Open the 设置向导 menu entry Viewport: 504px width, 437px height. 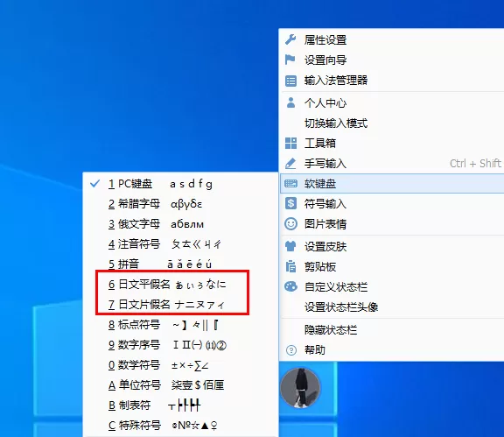391,60
